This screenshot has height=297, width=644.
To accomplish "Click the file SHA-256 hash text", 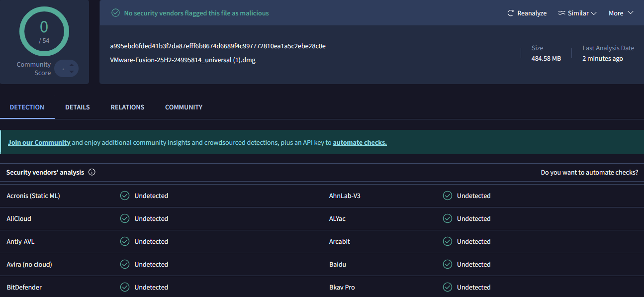I will click(218, 46).
